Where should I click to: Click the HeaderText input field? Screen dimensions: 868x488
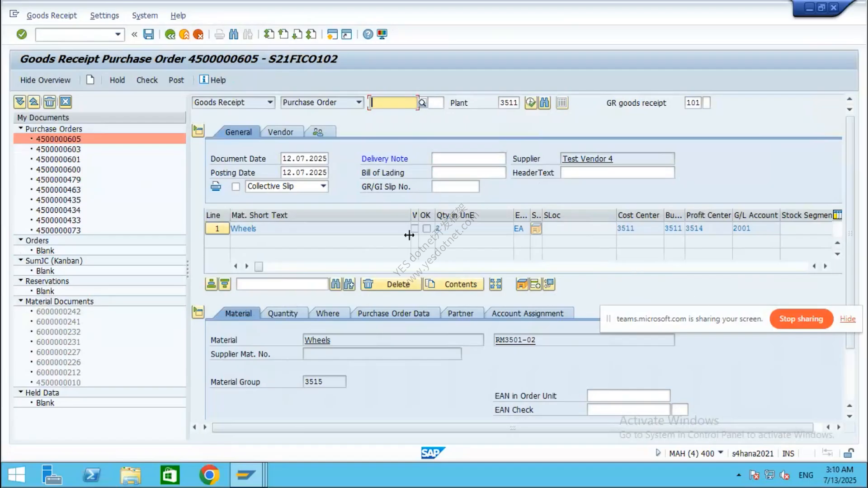point(618,173)
